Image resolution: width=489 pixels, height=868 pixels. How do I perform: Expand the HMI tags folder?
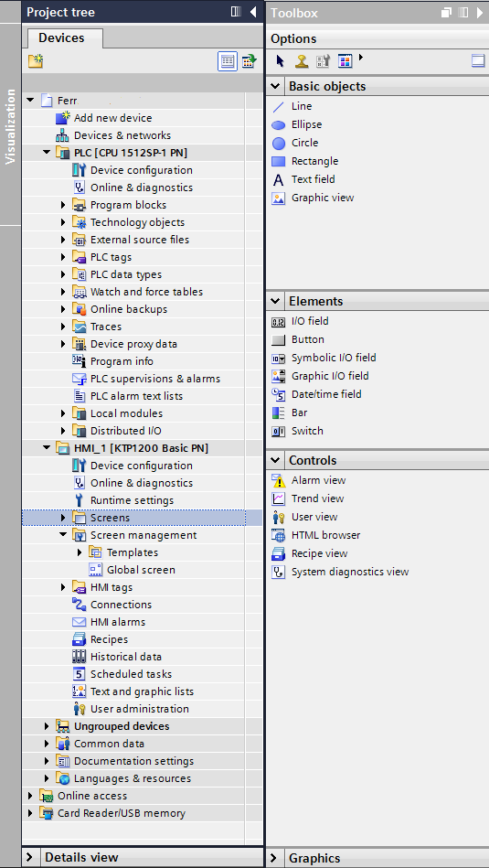[63, 587]
